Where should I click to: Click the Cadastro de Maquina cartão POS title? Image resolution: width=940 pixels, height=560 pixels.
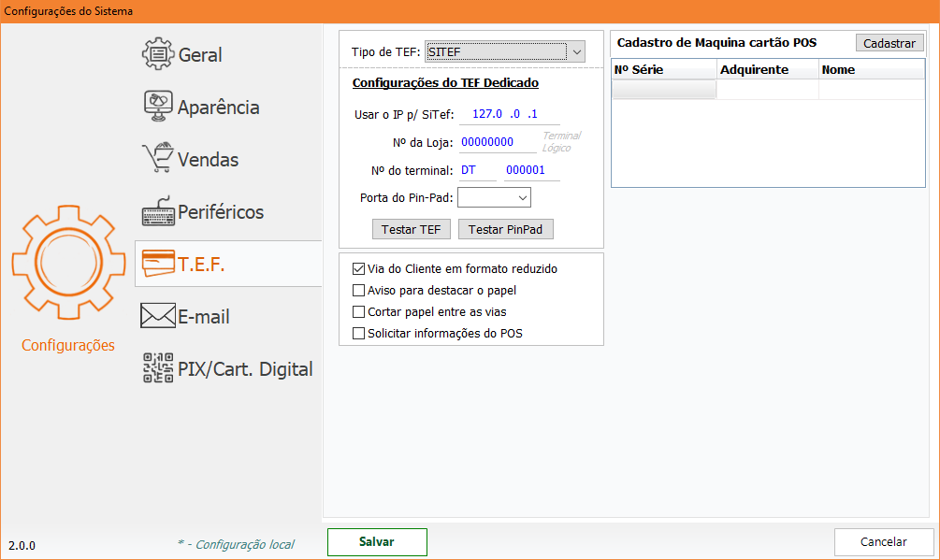717,42
